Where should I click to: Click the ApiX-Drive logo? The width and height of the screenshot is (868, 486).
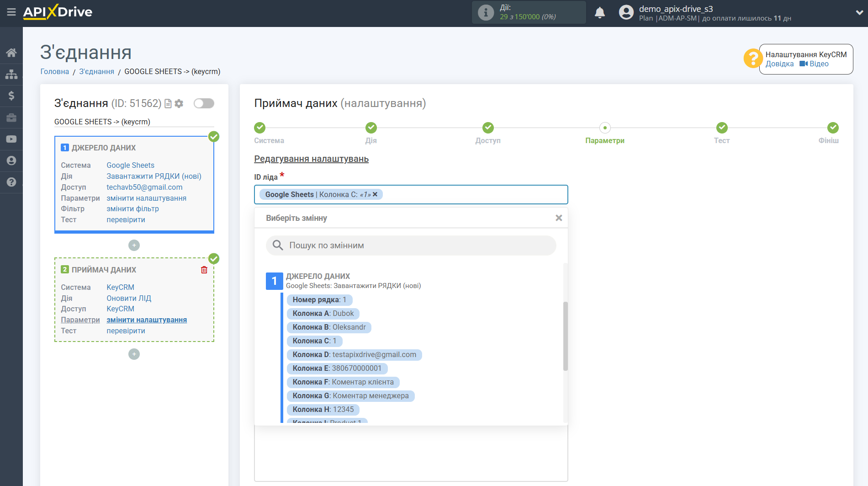point(58,12)
